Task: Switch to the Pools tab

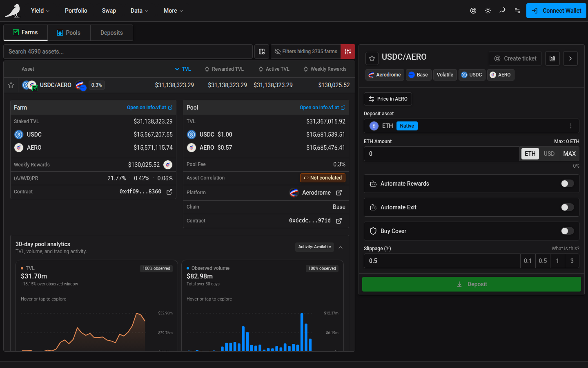Action: click(x=69, y=33)
